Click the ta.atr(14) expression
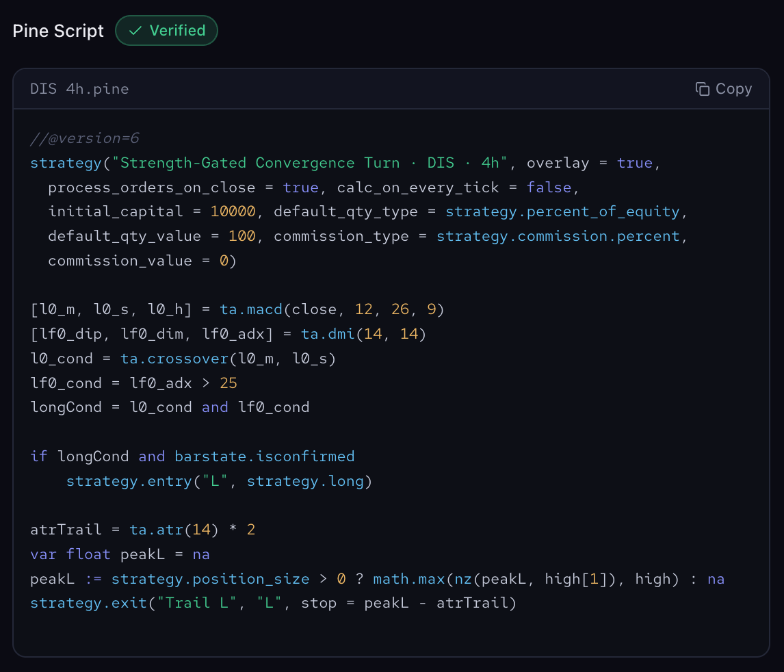 (x=174, y=530)
